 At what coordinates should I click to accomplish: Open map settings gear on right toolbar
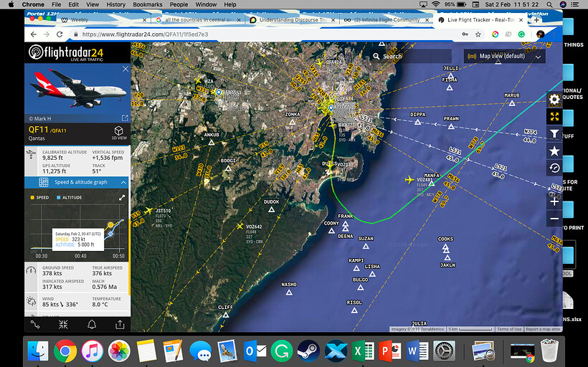tap(554, 100)
